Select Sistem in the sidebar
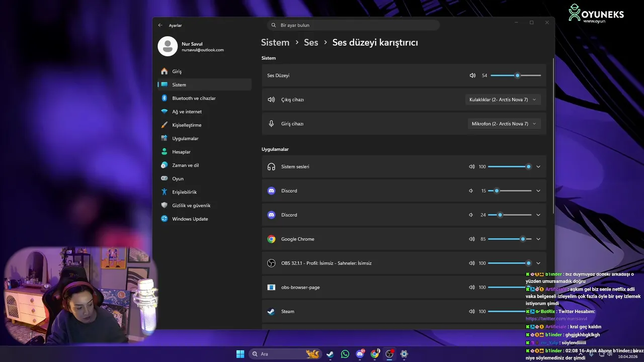This screenshot has width=644, height=362. (x=205, y=84)
